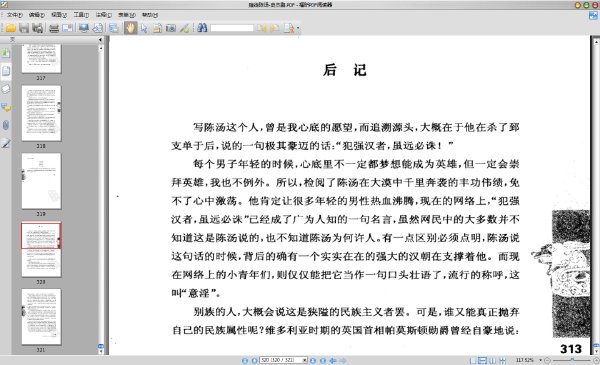Open the 工具 (Tools) menu
Screen dimensions: 600x365
(81, 15)
